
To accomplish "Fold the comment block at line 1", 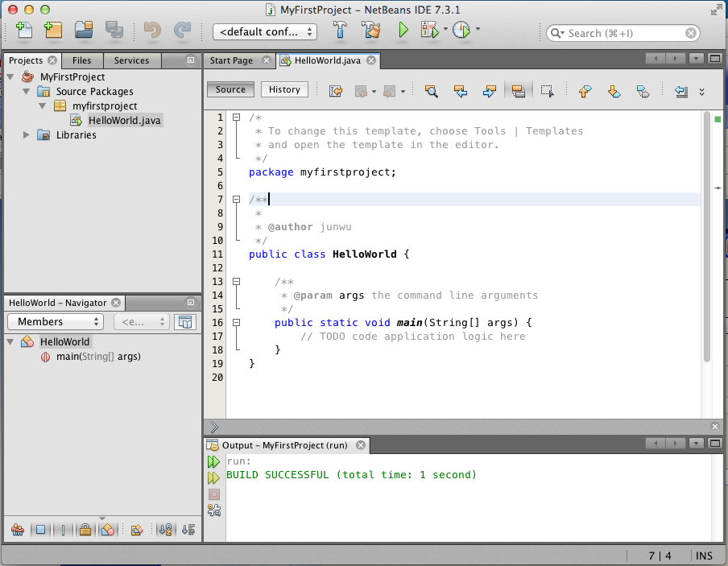I will 236,118.
